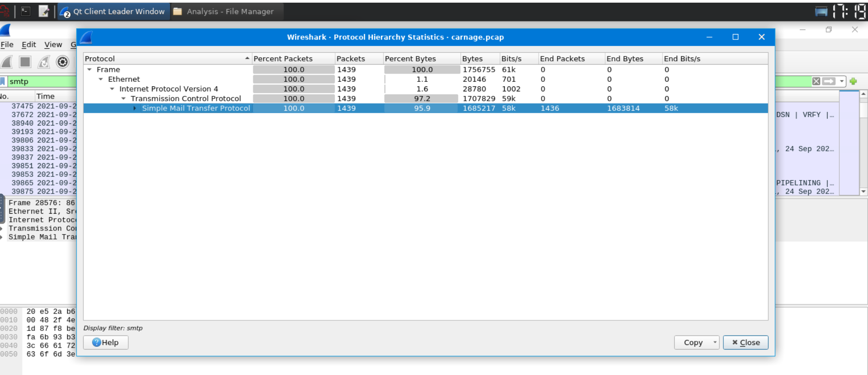Click the clock showing 17:19
This screenshot has width=868, height=375.
pos(849,11)
